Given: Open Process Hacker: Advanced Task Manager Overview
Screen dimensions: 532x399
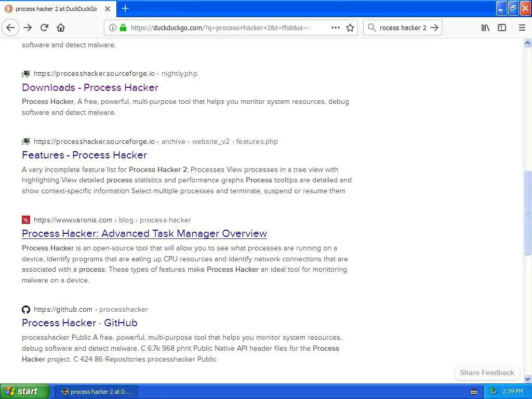Looking at the screenshot, I should (x=144, y=233).
